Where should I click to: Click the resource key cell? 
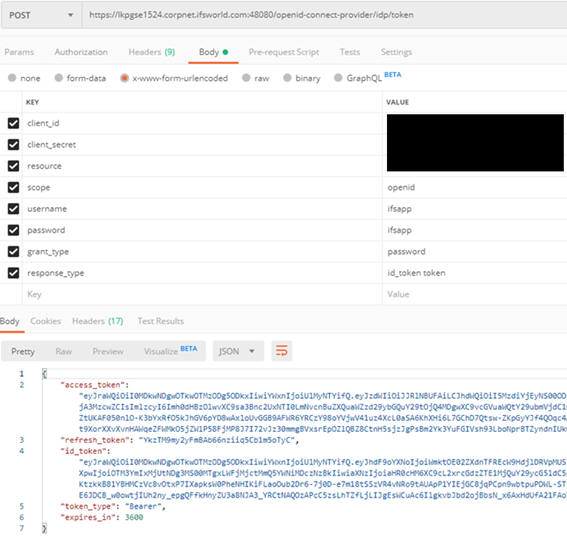pyautogui.click(x=202, y=166)
